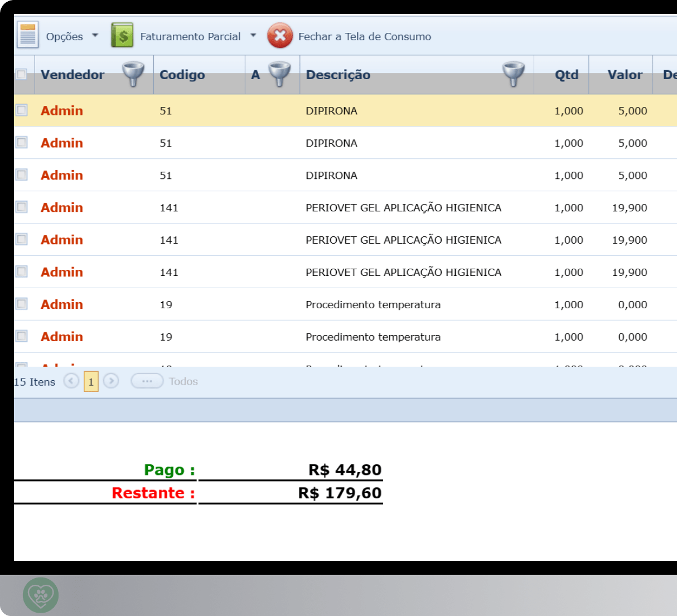Click Fechar a Tela de Consumo
Screen dimensions: 677x616
(x=365, y=37)
